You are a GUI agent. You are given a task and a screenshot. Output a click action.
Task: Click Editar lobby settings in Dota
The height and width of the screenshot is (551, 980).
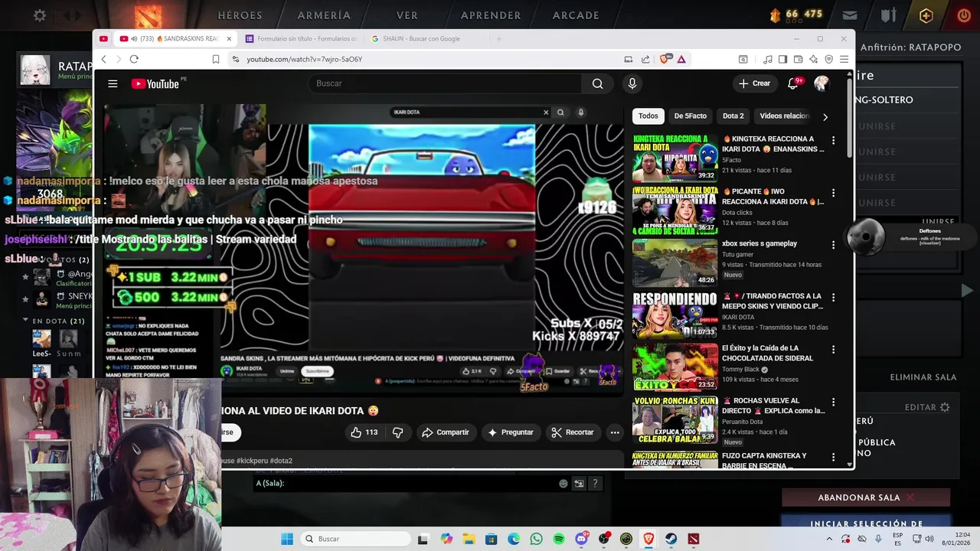point(926,407)
